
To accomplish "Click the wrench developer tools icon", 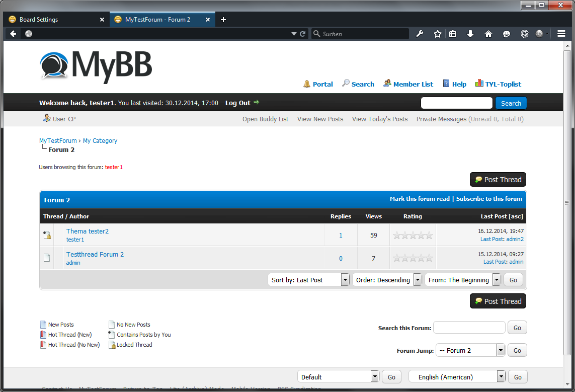I will 420,34.
